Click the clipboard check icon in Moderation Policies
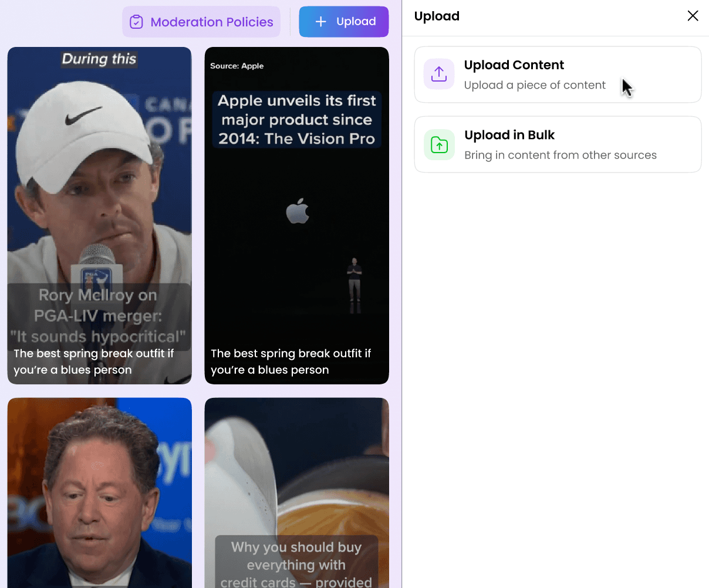 [136, 22]
